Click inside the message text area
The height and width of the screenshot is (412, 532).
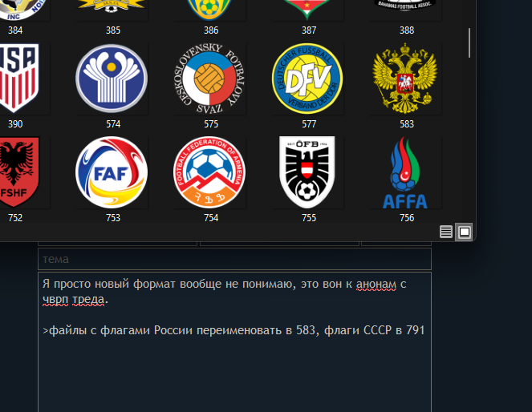[x=234, y=341]
